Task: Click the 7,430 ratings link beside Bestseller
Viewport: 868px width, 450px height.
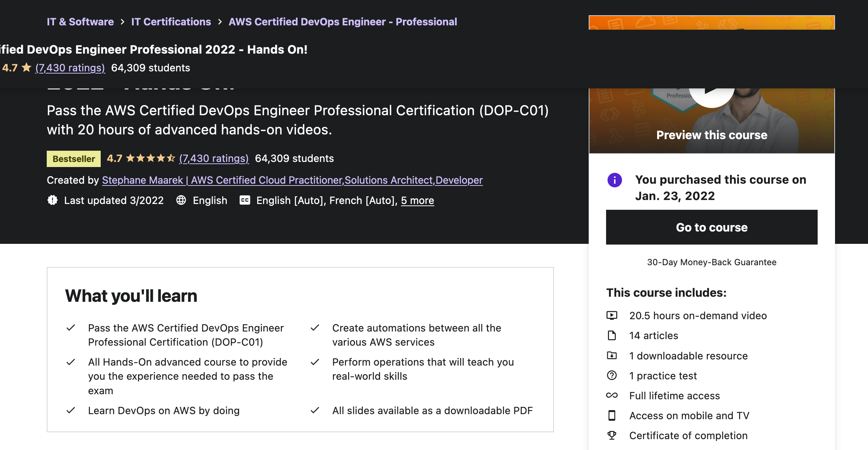Action: (214, 158)
